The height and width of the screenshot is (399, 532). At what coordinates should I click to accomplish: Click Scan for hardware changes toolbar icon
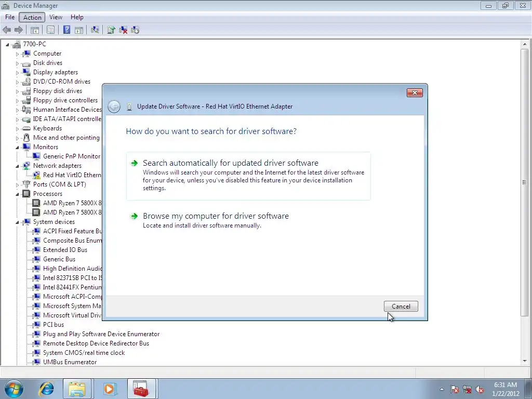(95, 30)
